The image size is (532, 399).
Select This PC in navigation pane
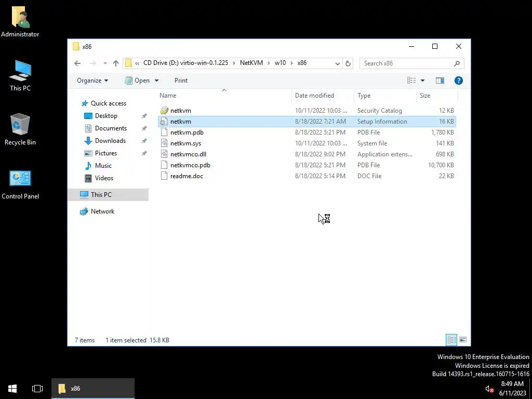108,195
